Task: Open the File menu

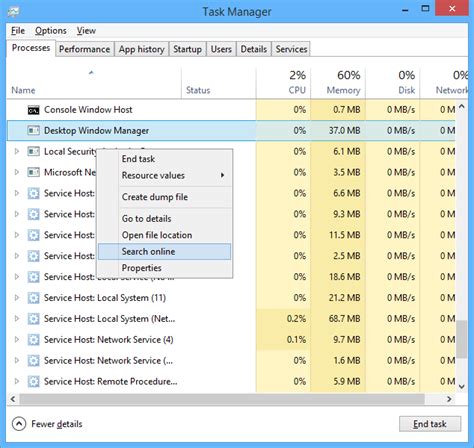Action: pyautogui.click(x=18, y=31)
